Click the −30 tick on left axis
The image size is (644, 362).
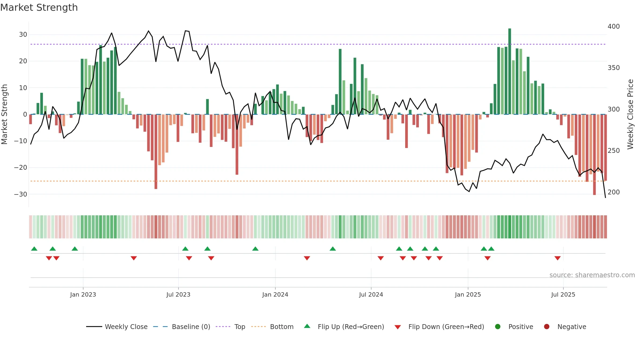pos(20,194)
